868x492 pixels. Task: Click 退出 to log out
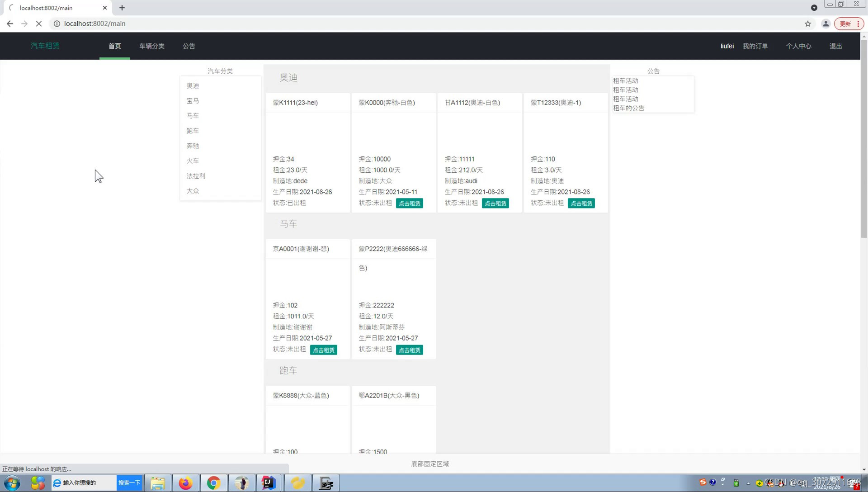[x=835, y=46]
